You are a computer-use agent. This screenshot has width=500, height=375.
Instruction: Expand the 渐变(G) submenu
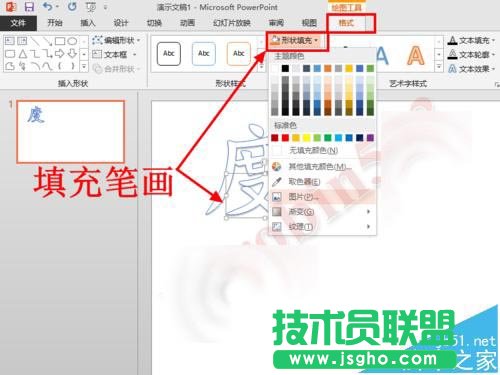[x=323, y=212]
